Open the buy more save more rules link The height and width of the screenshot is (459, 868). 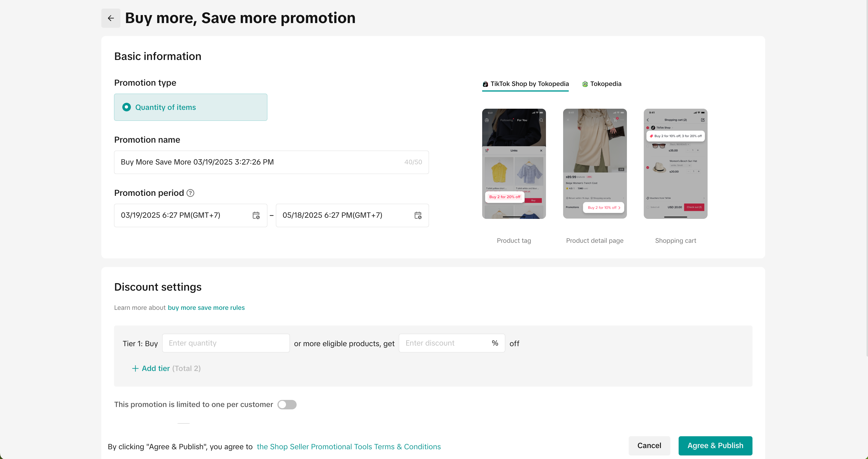coord(206,307)
